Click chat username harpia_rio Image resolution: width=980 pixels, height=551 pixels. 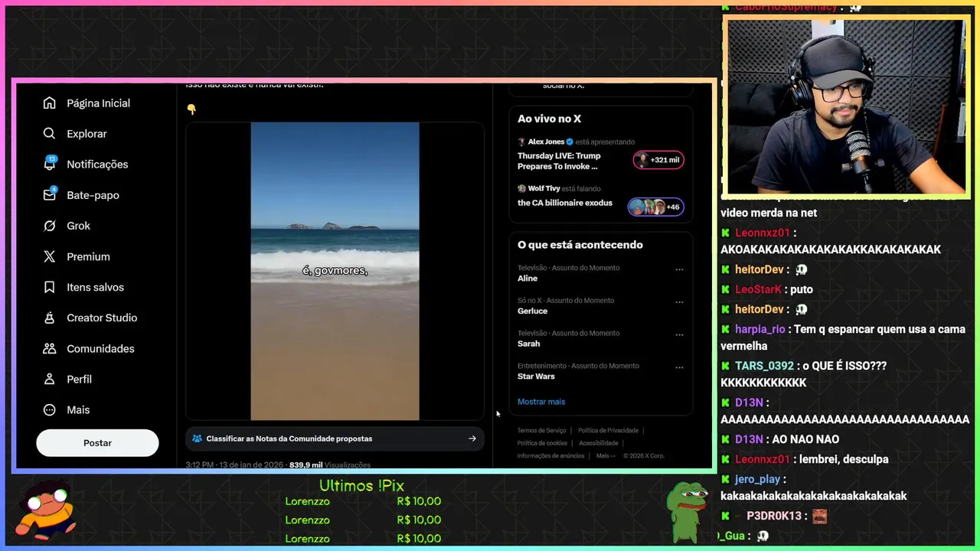pos(760,329)
